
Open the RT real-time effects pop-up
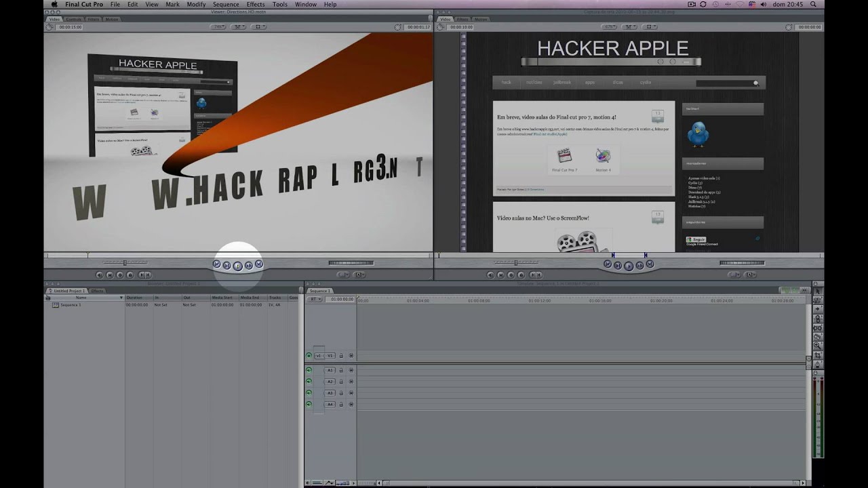[x=315, y=299]
